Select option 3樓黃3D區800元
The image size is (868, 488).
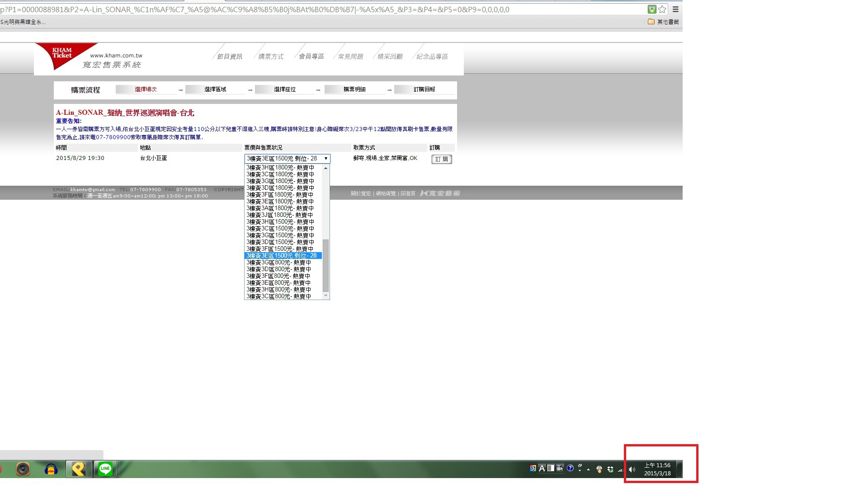pyautogui.click(x=283, y=269)
